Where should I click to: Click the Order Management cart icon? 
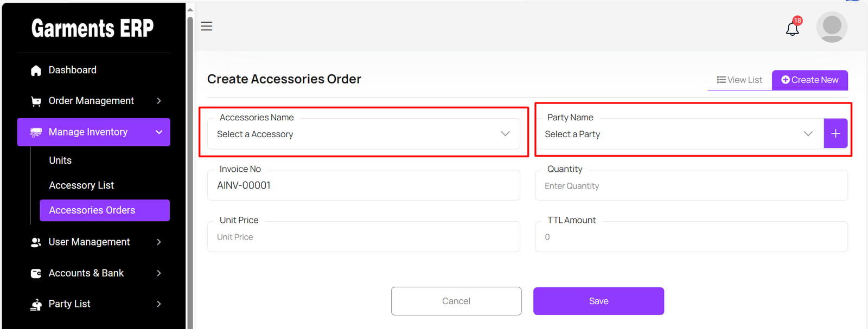click(36, 101)
